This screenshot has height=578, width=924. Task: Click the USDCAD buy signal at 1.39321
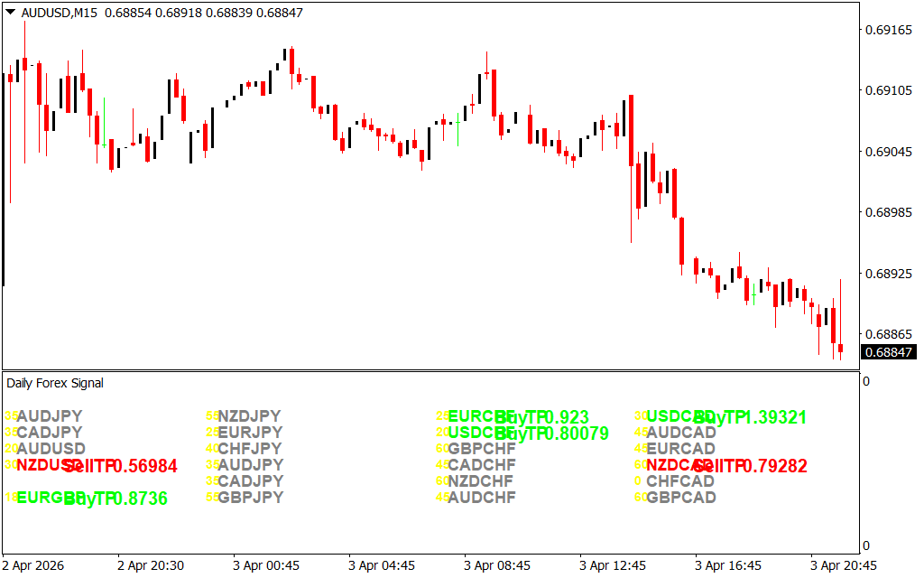pos(726,416)
